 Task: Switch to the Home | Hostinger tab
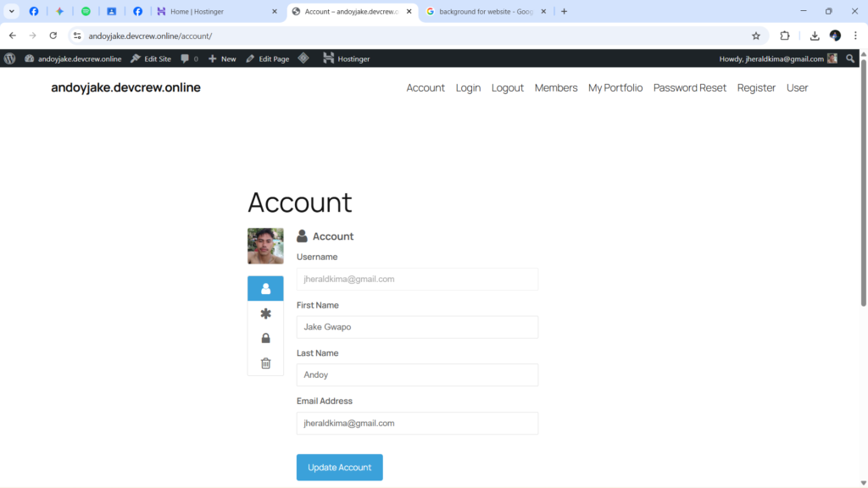215,12
